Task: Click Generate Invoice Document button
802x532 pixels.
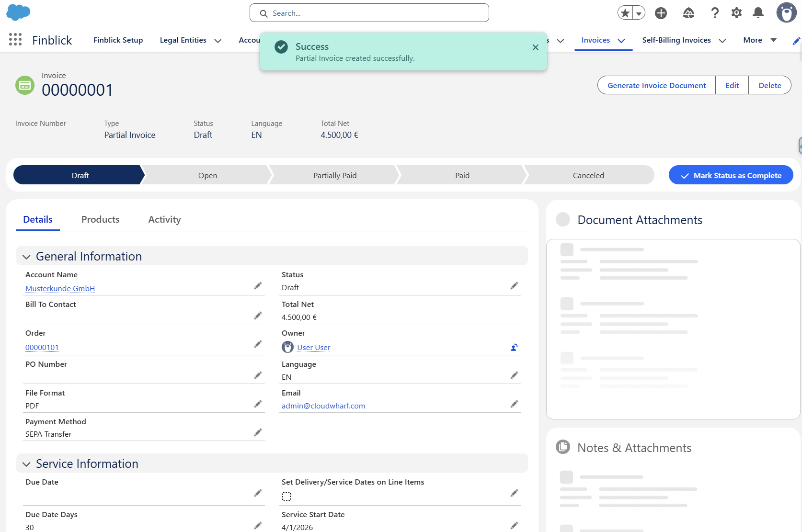Action: (x=656, y=85)
